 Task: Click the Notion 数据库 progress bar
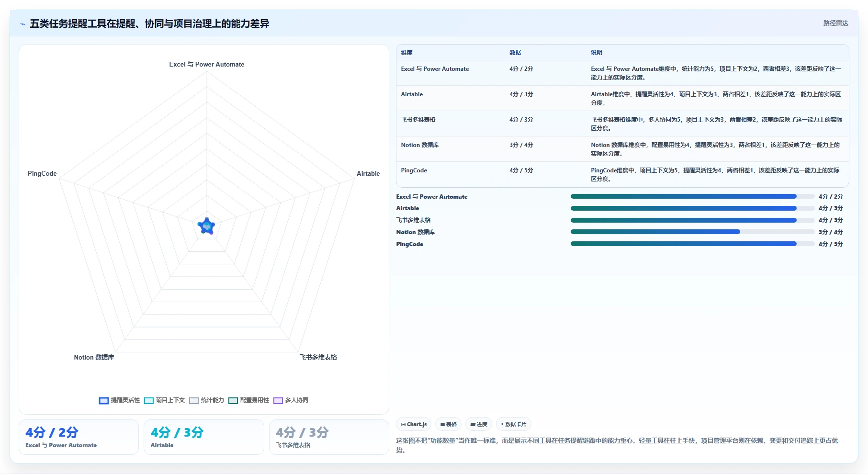point(692,232)
